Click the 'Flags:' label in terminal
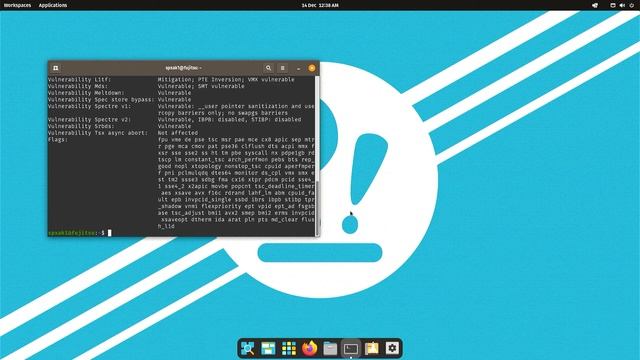The height and width of the screenshot is (360, 640). tap(58, 140)
